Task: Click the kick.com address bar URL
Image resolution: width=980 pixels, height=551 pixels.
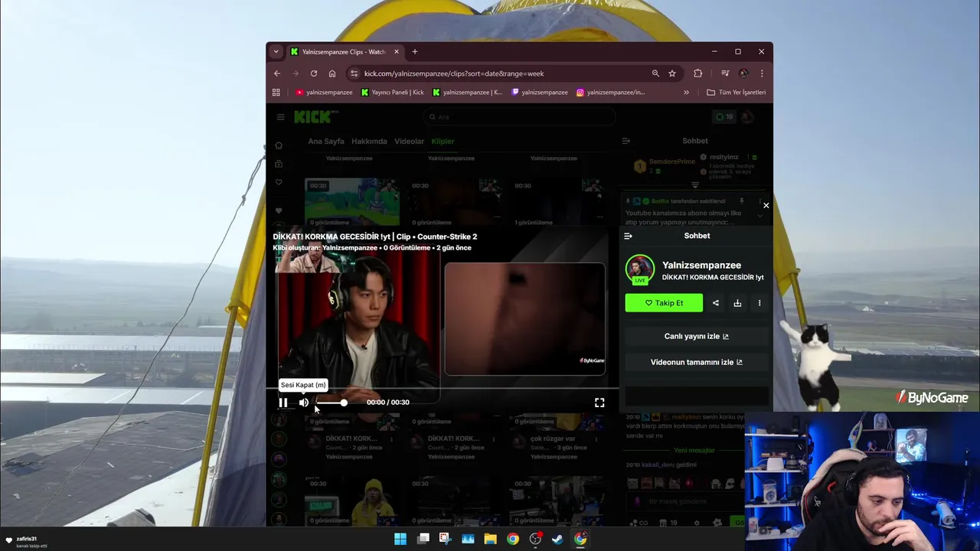Action: click(454, 73)
